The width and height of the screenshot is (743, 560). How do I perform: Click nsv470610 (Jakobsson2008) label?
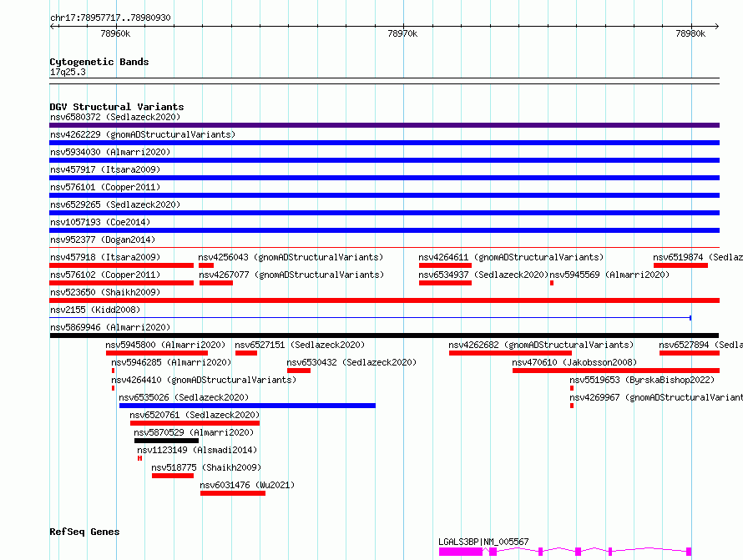[574, 362]
